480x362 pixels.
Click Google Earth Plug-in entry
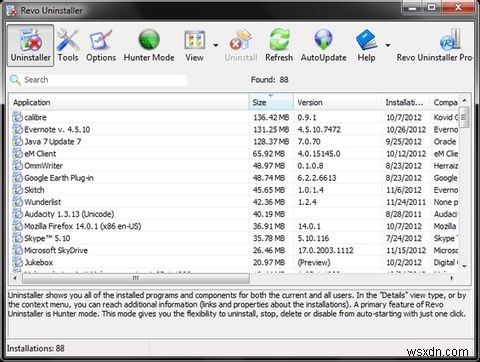(59, 178)
